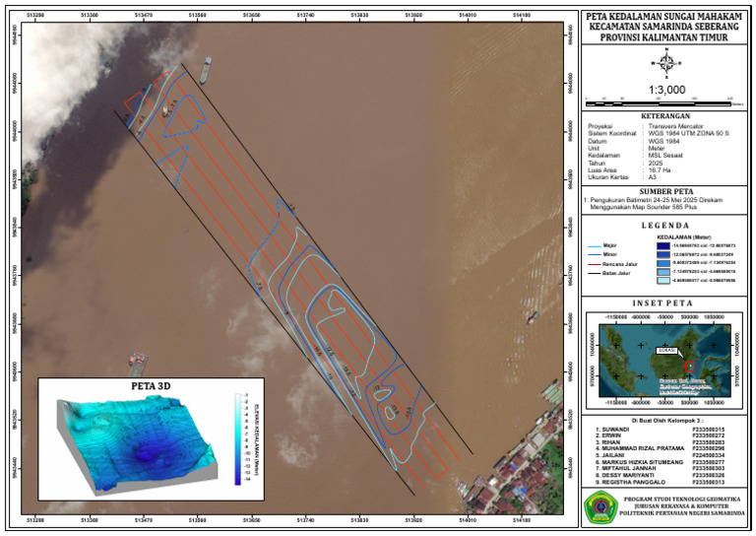756x536 pixels.
Task: Click the Major legend label
Action: (609, 245)
